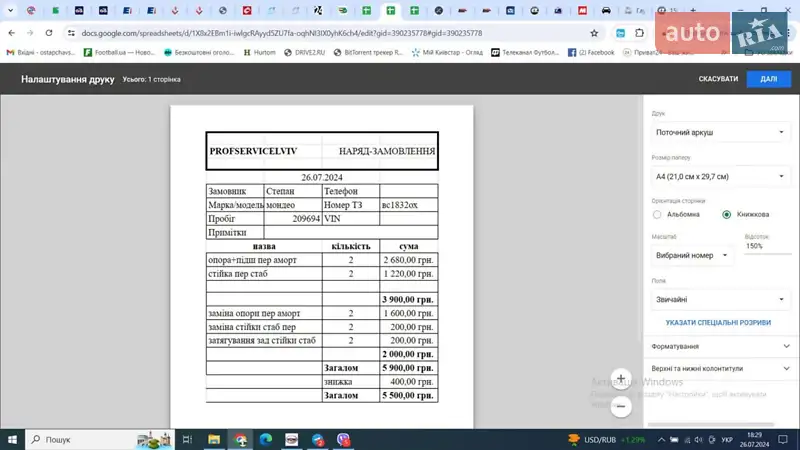Open the A4 paper size dropdown
This screenshot has width=800, height=450.
tap(720, 176)
